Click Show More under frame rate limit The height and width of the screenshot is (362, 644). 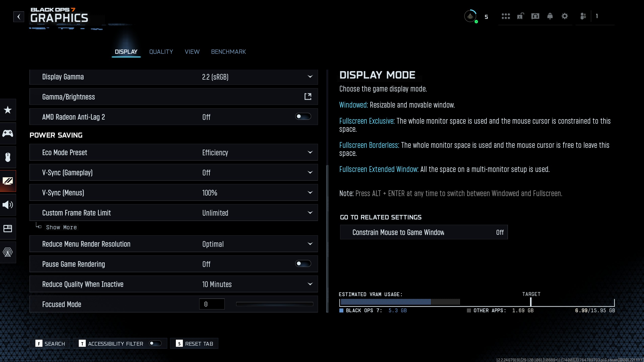pyautogui.click(x=61, y=227)
